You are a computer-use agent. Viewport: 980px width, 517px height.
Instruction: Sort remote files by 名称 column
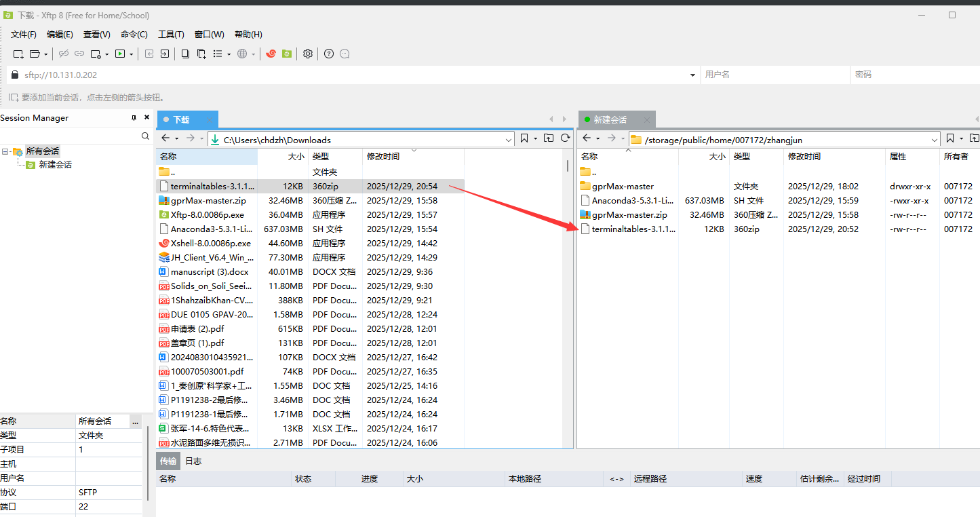[627, 157]
